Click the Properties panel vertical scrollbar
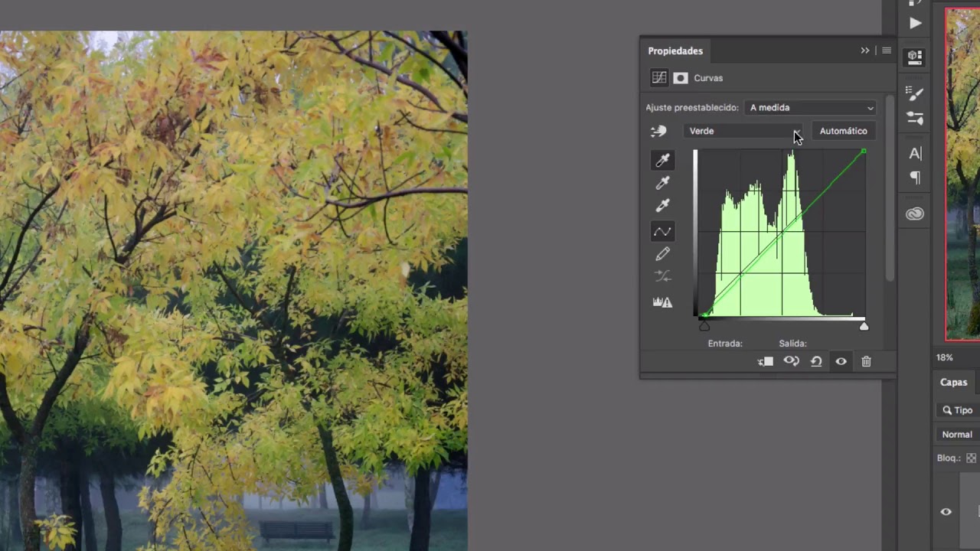Viewport: 980px width, 551px height. click(x=889, y=188)
